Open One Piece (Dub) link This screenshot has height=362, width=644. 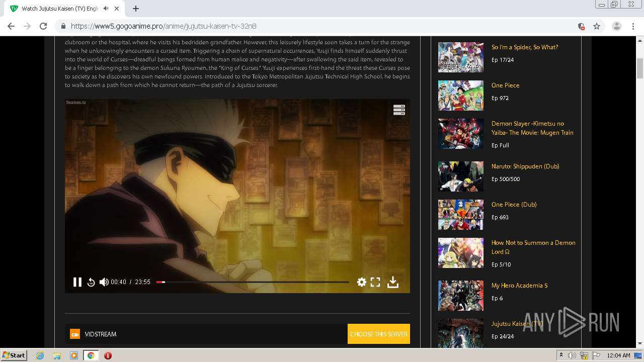(x=514, y=205)
